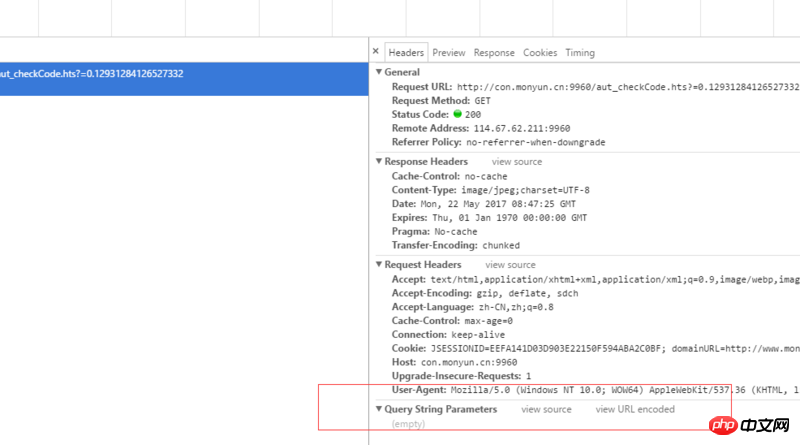The width and height of the screenshot is (800, 445).
Task: Click the (empty) query parameters text
Action: [x=408, y=424]
